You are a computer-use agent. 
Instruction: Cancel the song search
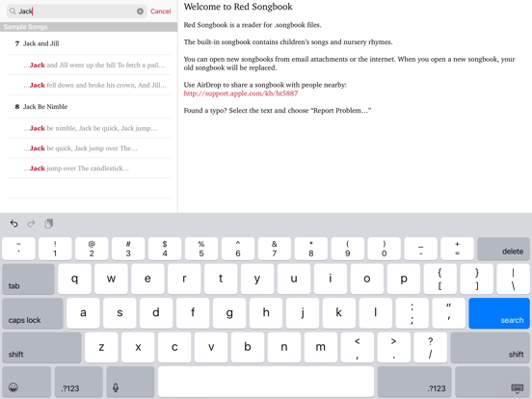pyautogui.click(x=161, y=12)
